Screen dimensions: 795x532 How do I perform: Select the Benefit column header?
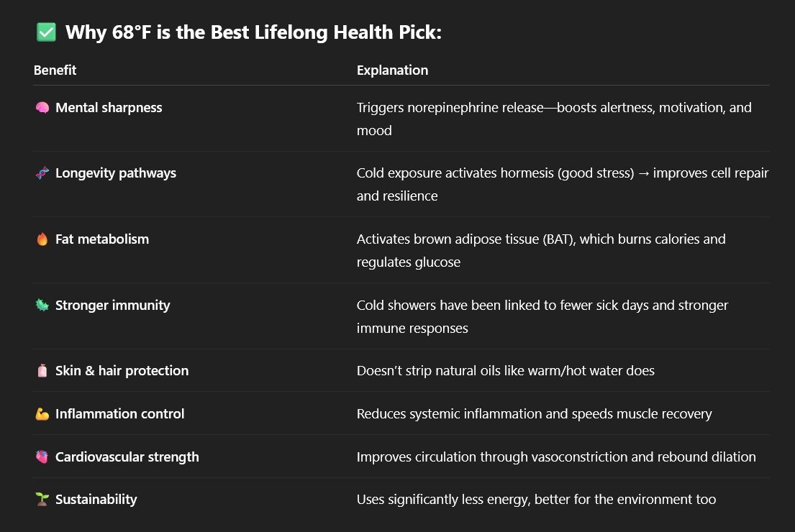pyautogui.click(x=55, y=70)
